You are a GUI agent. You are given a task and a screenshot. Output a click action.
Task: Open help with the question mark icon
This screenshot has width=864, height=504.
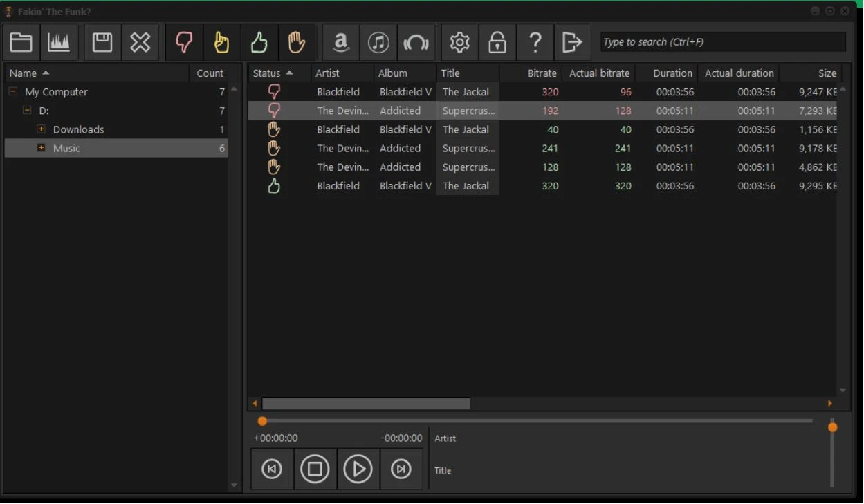[535, 43]
